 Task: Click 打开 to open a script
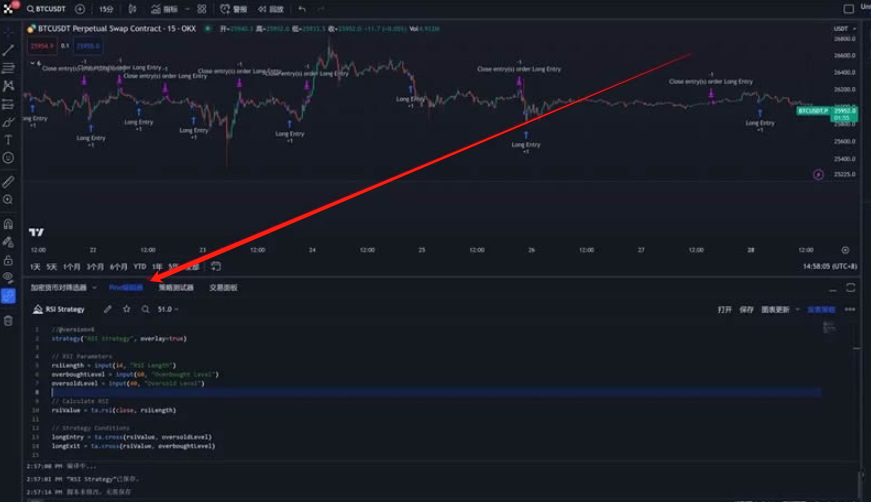pyautogui.click(x=724, y=310)
